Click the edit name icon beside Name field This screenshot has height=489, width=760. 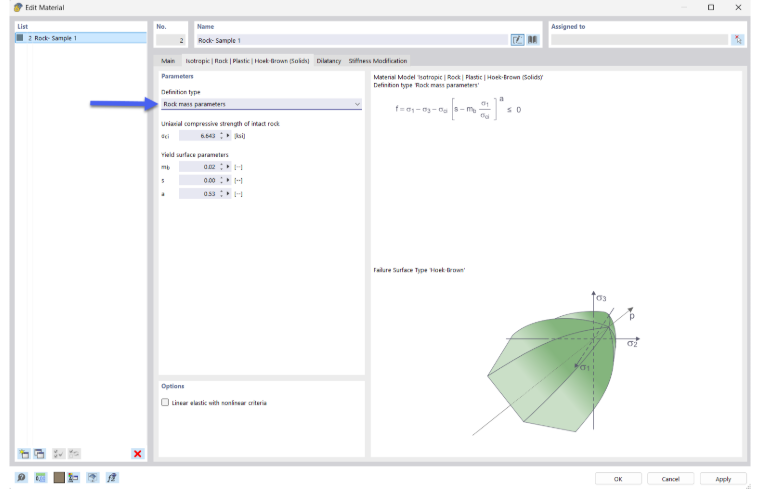[x=517, y=40]
